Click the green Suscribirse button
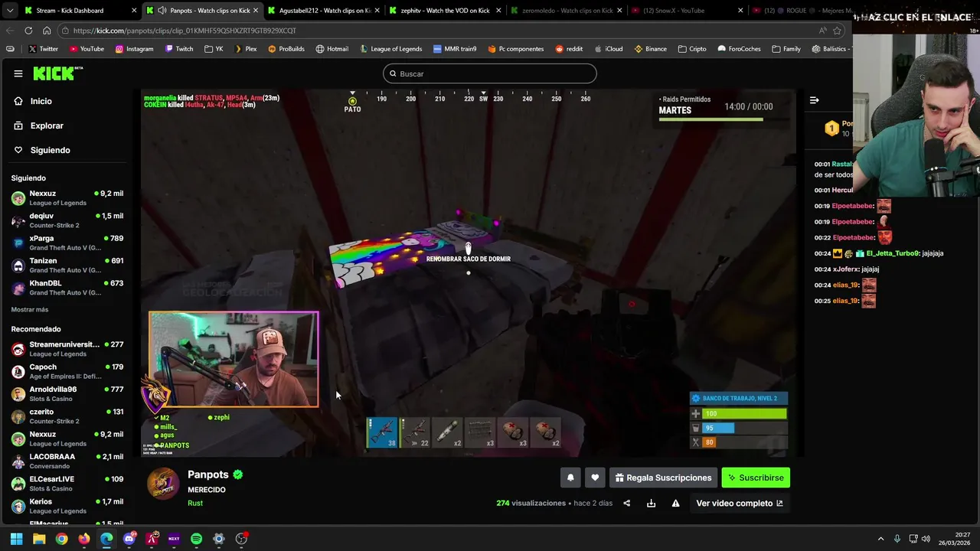The height and width of the screenshot is (551, 980). coord(756,478)
